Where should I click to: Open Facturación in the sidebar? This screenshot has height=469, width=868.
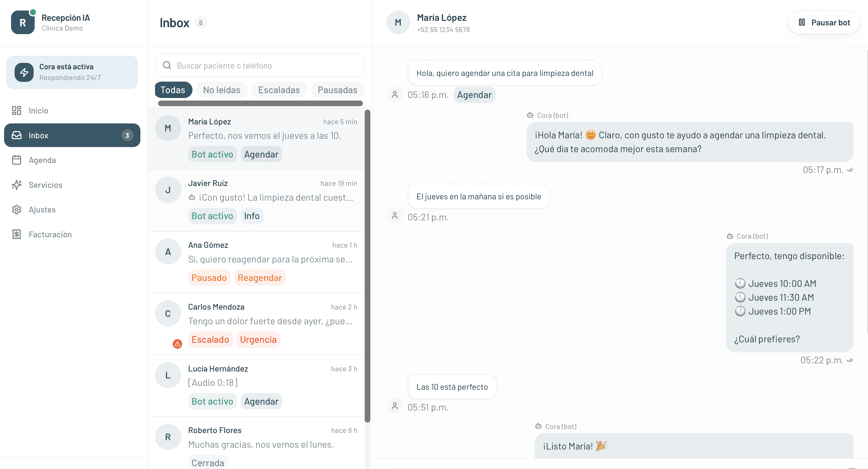coord(72,234)
